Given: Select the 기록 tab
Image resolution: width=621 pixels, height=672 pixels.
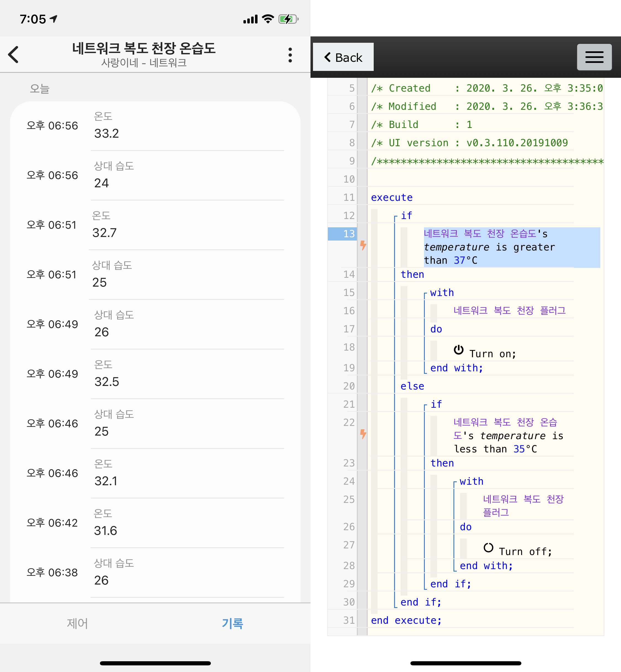Looking at the screenshot, I should point(233,624).
